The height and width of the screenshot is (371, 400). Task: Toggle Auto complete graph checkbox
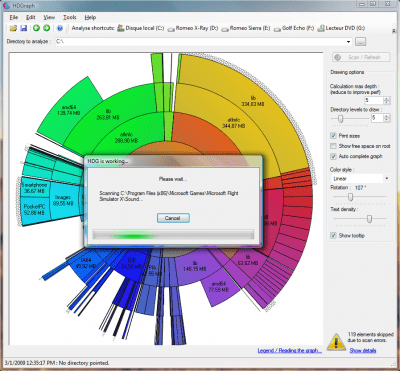[333, 156]
